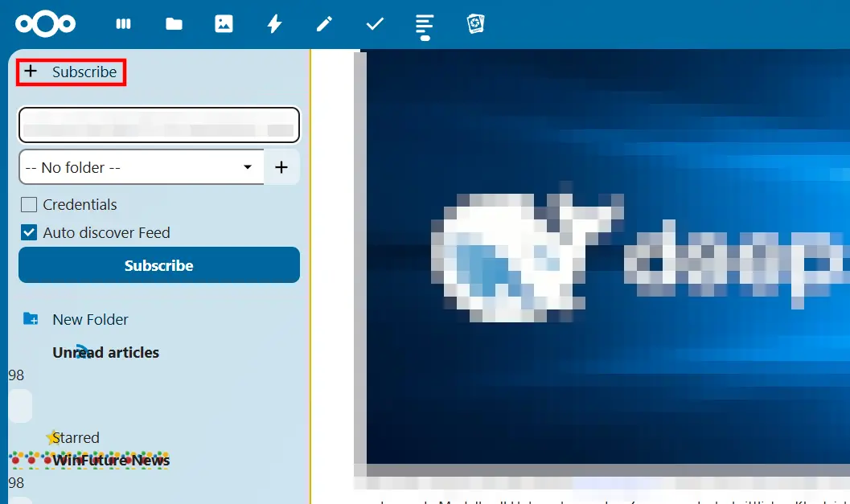This screenshot has width=850, height=504.
Task: Expand the No folder dropdown
Action: [x=141, y=167]
